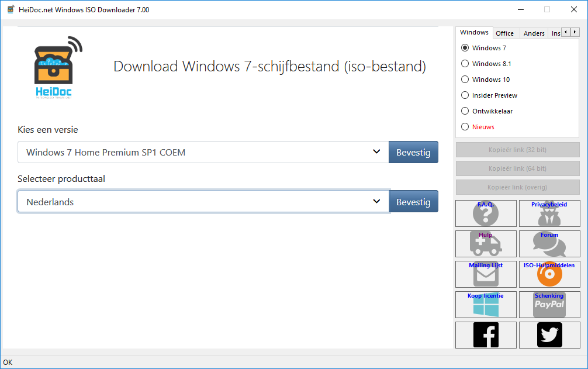The width and height of the screenshot is (588, 369).
Task: Open the Facebook icon tile
Action: 486,335
